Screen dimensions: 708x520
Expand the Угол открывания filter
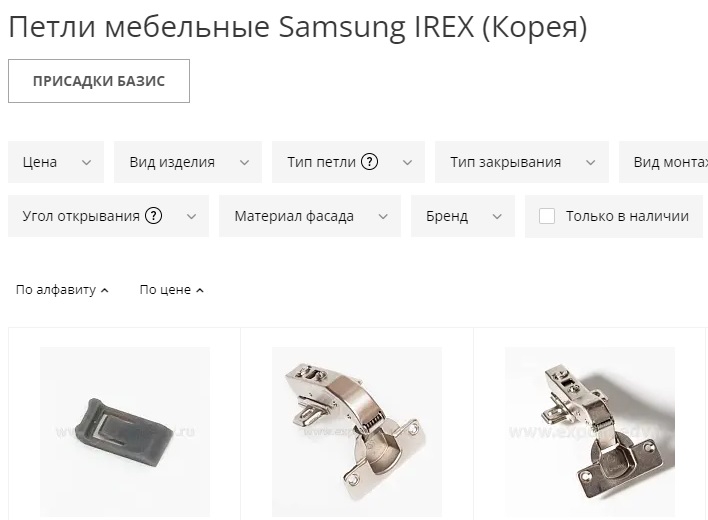[x=108, y=216]
